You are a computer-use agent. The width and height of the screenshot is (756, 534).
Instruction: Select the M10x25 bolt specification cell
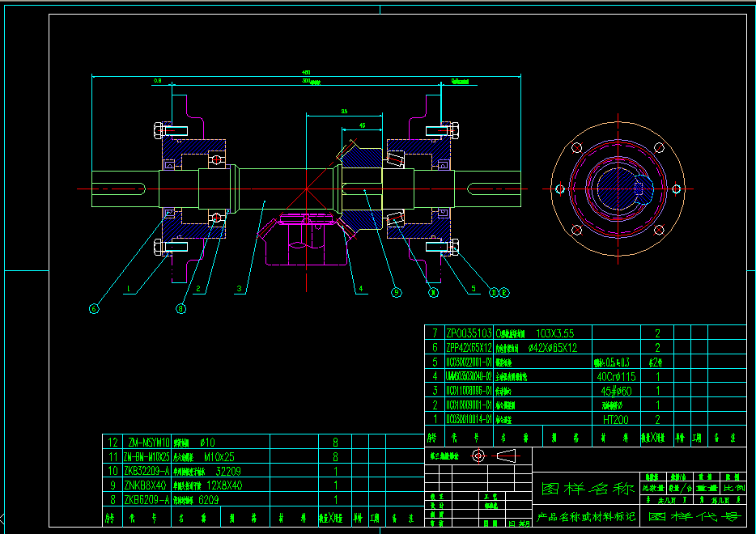pyautogui.click(x=214, y=456)
